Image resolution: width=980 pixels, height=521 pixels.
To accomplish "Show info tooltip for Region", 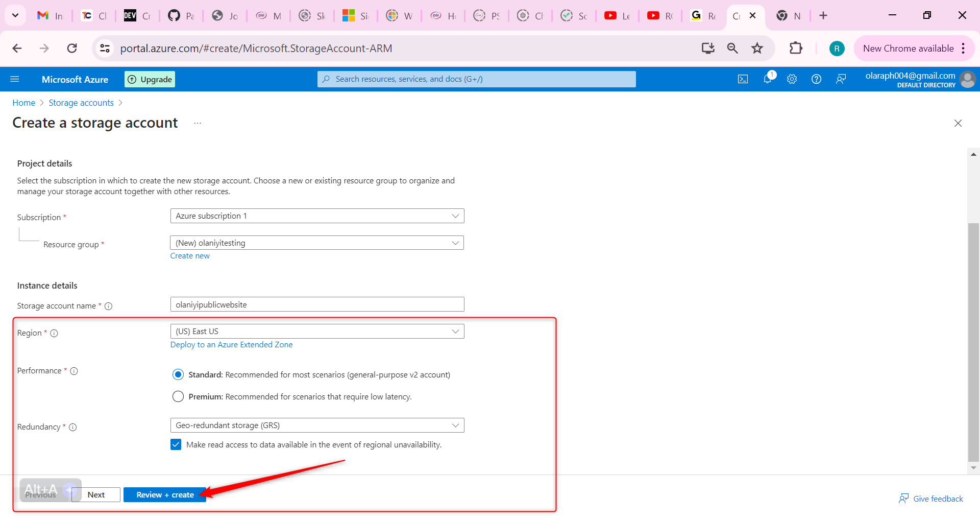I will [x=54, y=333].
